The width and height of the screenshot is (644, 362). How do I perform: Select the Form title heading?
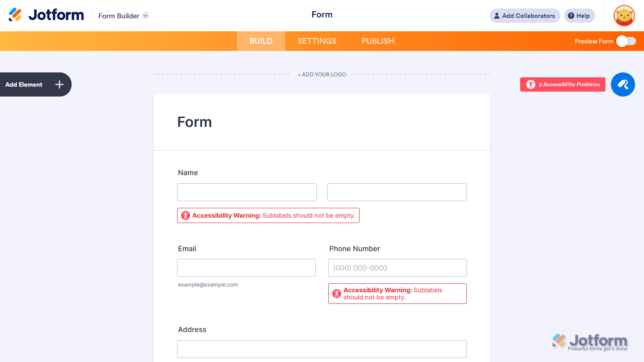(195, 122)
